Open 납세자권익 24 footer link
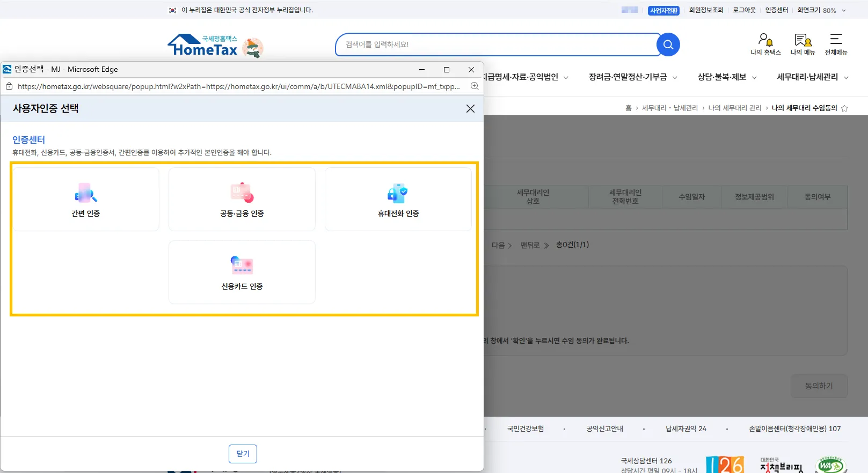This screenshot has height=473, width=868. [686, 428]
